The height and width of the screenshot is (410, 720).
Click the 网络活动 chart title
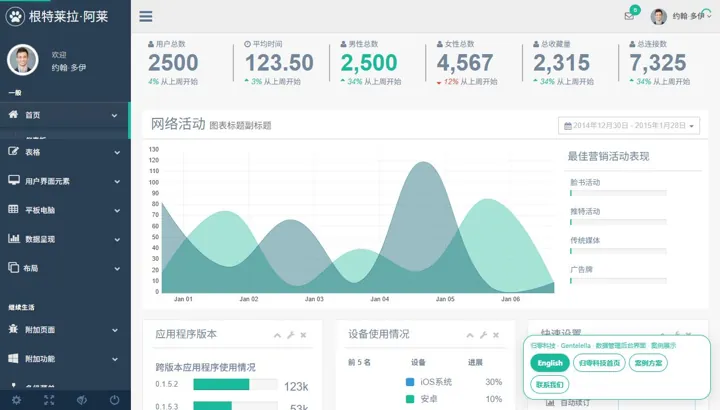178,124
